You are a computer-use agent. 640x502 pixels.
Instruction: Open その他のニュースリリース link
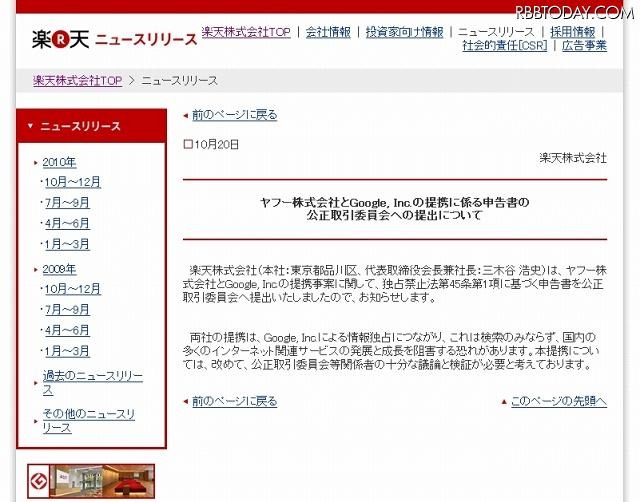tap(89, 420)
